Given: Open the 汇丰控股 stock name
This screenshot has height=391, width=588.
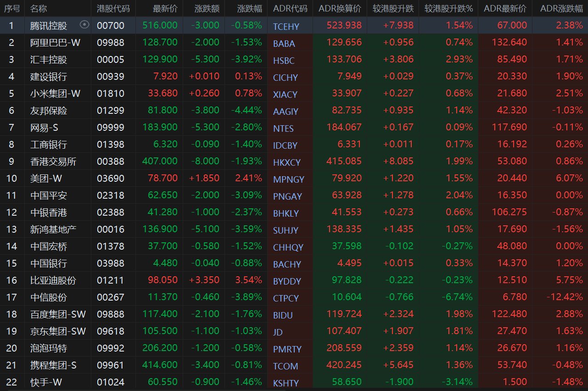Looking at the screenshot, I should tap(49, 60).
